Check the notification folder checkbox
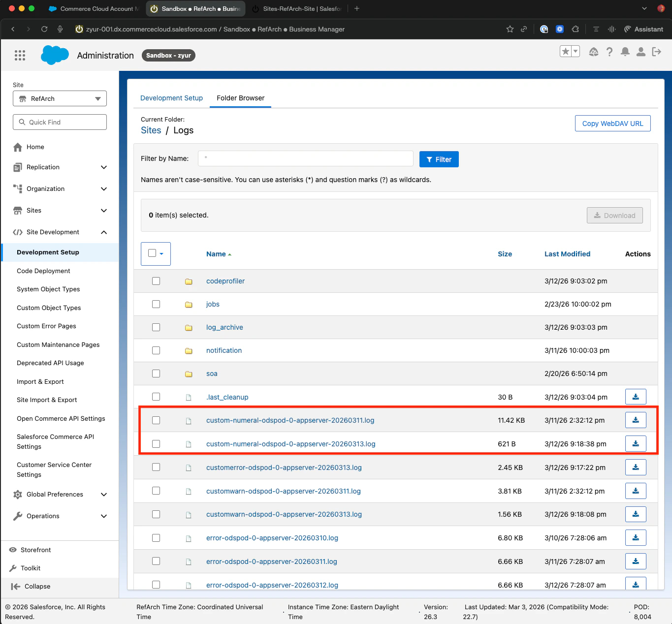This screenshot has width=672, height=624. coord(156,350)
